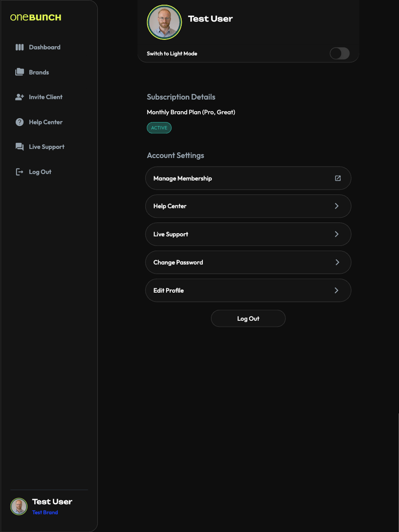This screenshot has width=399, height=532.
Task: Click the Test User name in sidebar footer
Action: (x=52, y=502)
